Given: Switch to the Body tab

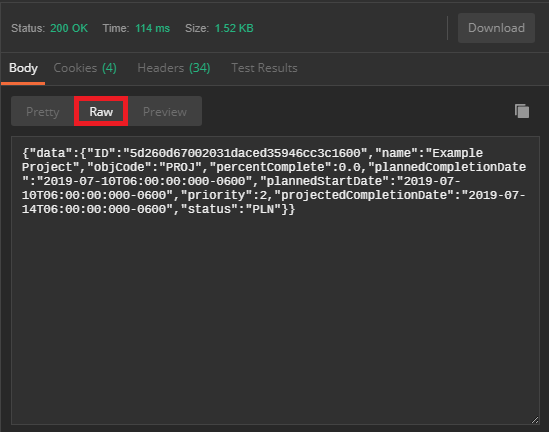Looking at the screenshot, I should pos(23,68).
